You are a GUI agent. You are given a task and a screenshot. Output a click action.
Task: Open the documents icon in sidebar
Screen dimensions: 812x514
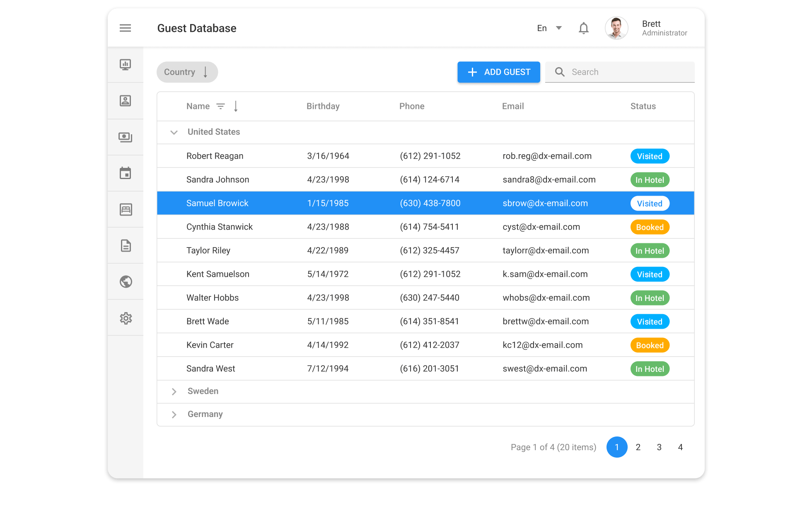[126, 245]
